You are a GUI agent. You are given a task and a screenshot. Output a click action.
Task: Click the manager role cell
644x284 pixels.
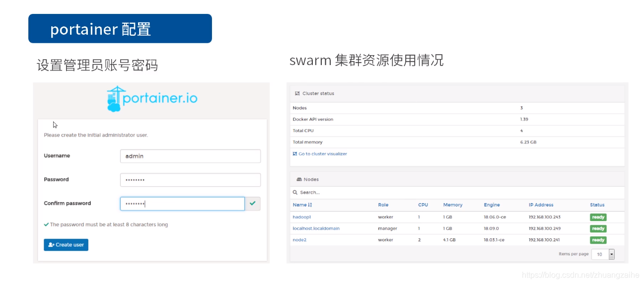pos(388,228)
